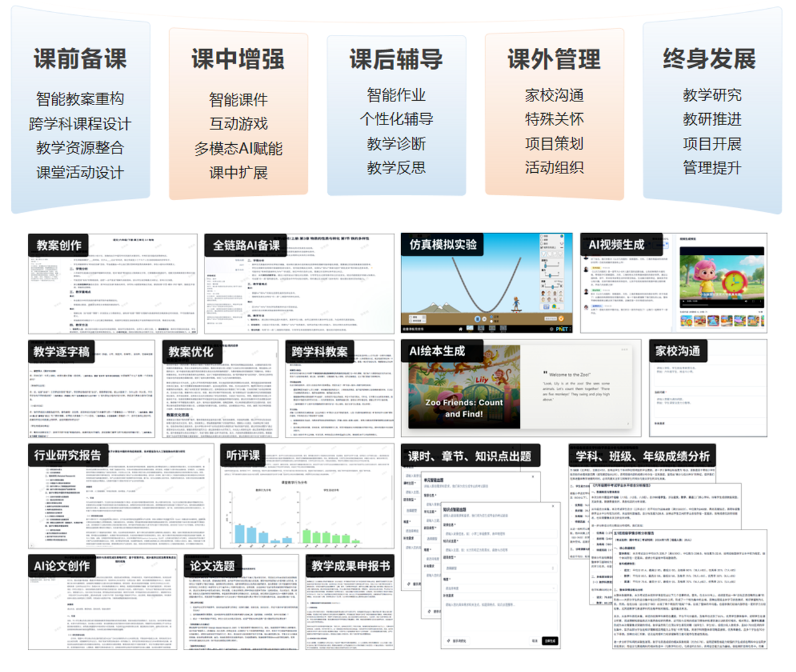Expand the 难度 dropdown in 知识点智能出题
This screenshot has height=672, width=796.
click(499, 589)
